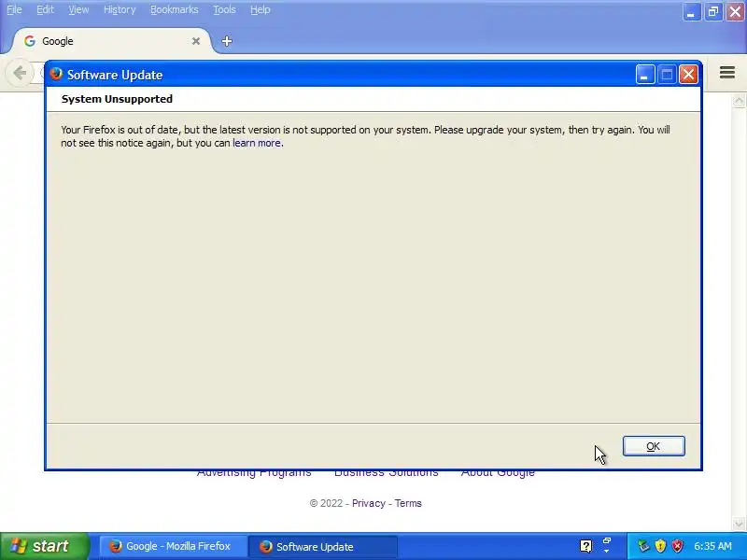Viewport: 747px width, 560px height.
Task: Open the Terms link
Action: pos(408,503)
